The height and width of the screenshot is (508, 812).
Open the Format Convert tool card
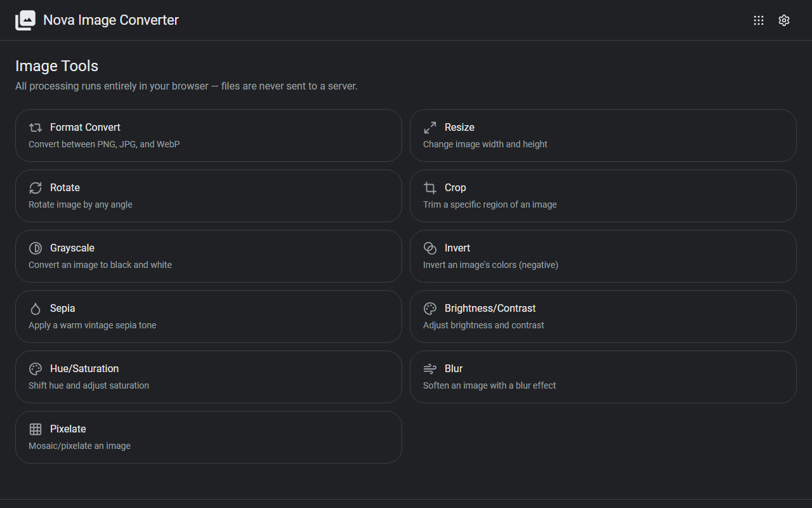pos(209,135)
